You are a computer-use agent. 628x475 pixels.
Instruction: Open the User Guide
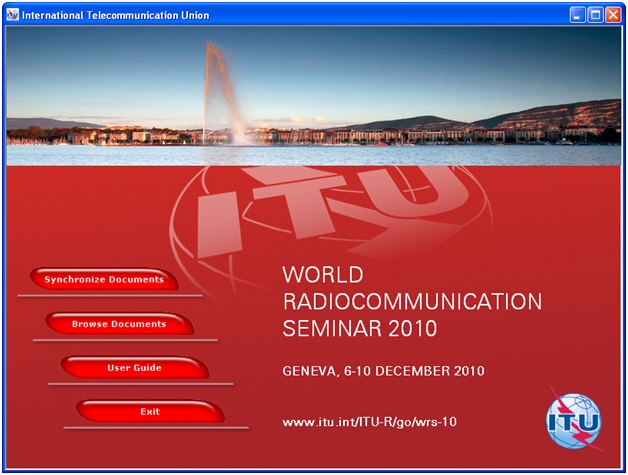click(135, 368)
